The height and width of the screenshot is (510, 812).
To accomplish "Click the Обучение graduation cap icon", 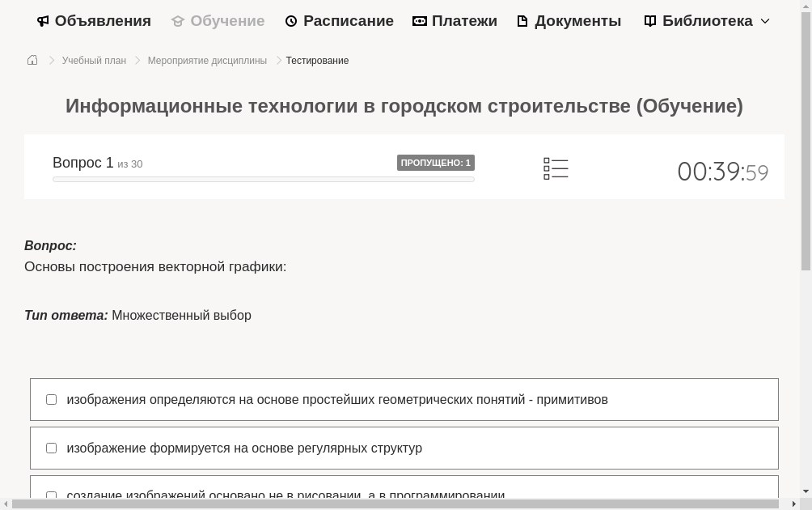I will click(x=177, y=20).
